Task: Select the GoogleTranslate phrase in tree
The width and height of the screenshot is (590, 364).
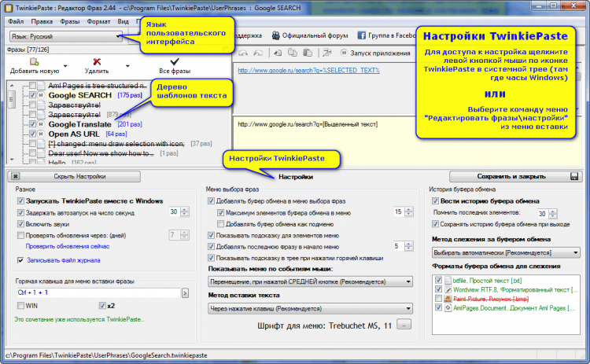Action: [x=79, y=124]
